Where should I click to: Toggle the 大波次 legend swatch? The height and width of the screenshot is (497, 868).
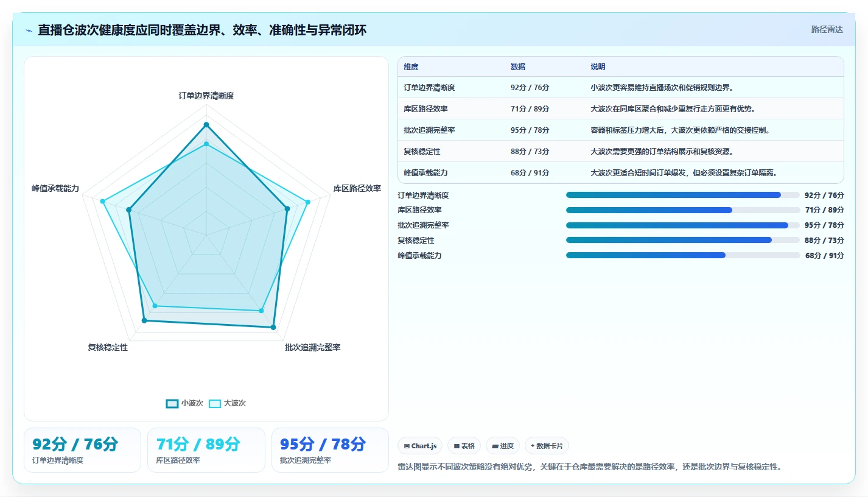pyautogui.click(x=215, y=403)
